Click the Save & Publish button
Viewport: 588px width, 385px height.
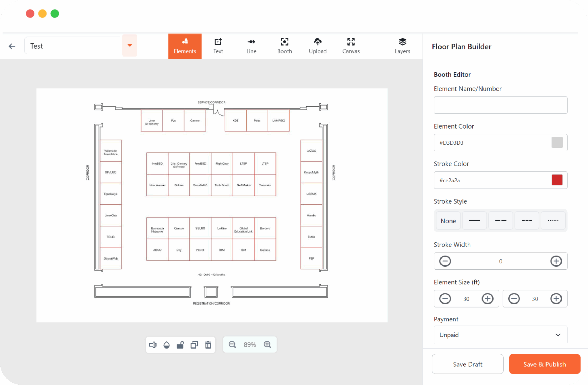[544, 364]
